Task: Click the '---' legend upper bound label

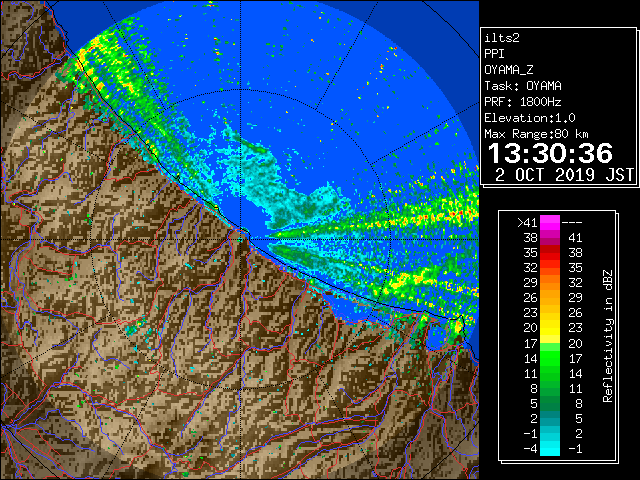Action: tap(572, 223)
